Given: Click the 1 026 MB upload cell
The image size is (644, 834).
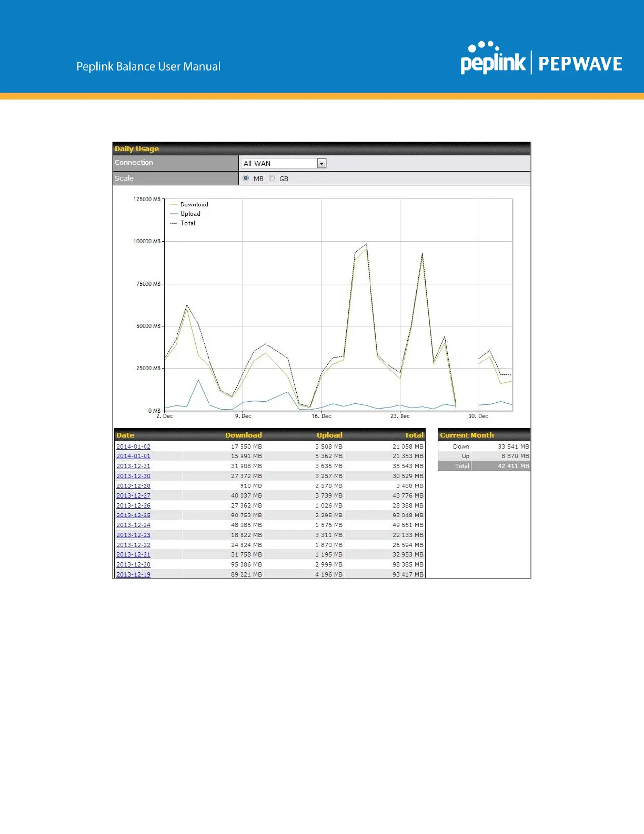Looking at the screenshot, I should coord(329,505).
